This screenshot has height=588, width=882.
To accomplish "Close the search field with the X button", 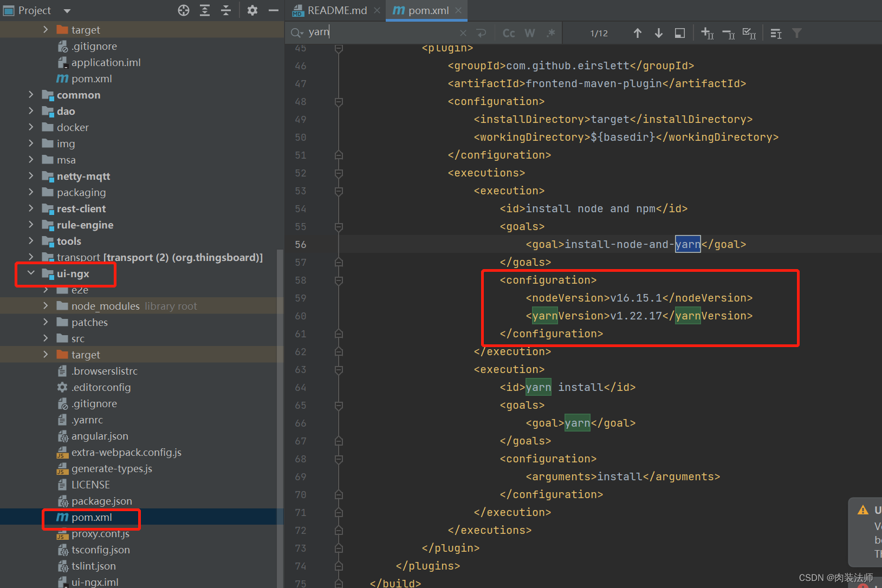I will 463,32.
